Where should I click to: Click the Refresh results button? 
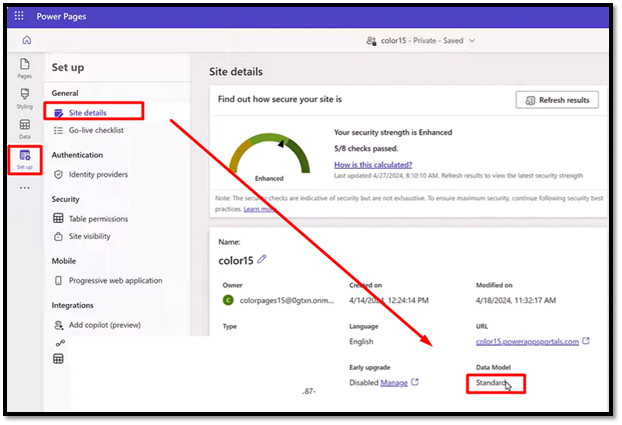pyautogui.click(x=557, y=100)
